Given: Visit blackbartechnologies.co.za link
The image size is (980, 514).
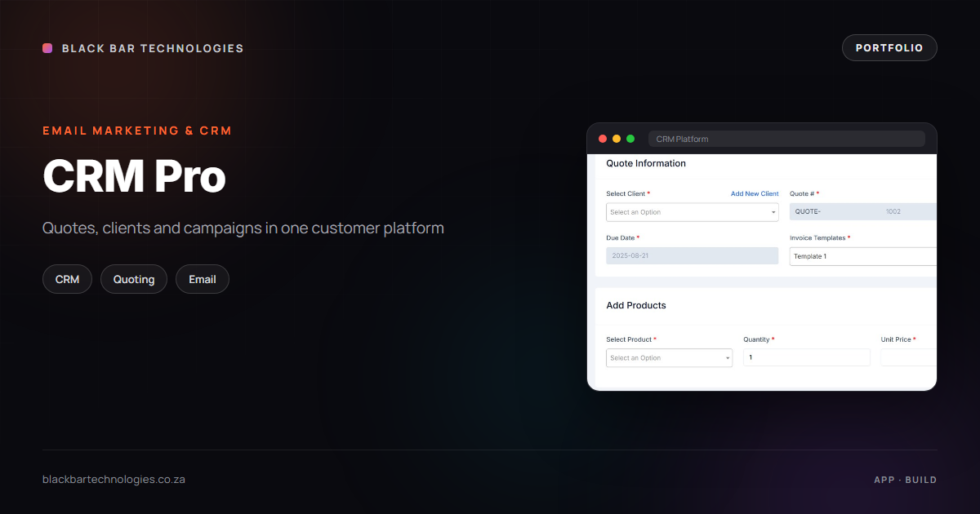Looking at the screenshot, I should point(114,480).
